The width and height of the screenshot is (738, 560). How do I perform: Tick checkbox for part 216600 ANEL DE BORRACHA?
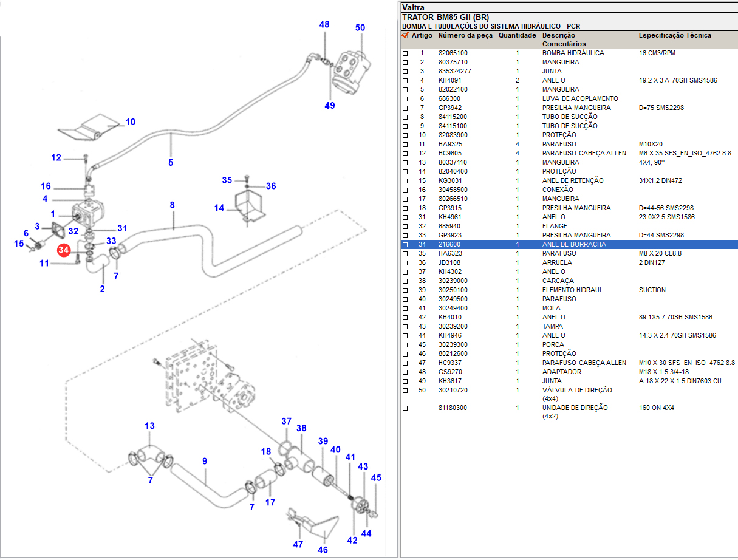point(405,245)
